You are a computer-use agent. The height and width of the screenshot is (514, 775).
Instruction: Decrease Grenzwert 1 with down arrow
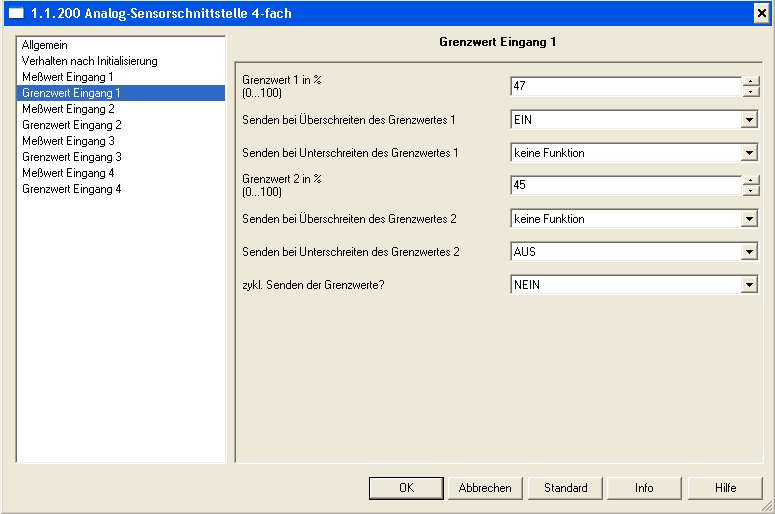(x=750, y=92)
